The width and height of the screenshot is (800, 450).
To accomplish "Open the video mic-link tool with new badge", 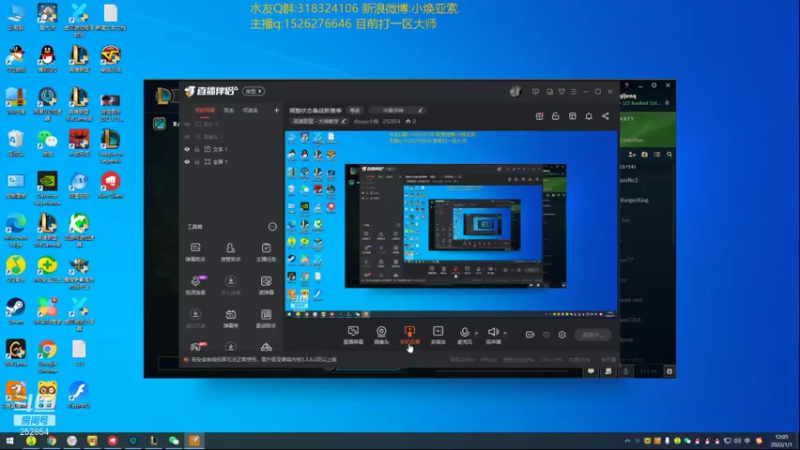I will click(196, 285).
